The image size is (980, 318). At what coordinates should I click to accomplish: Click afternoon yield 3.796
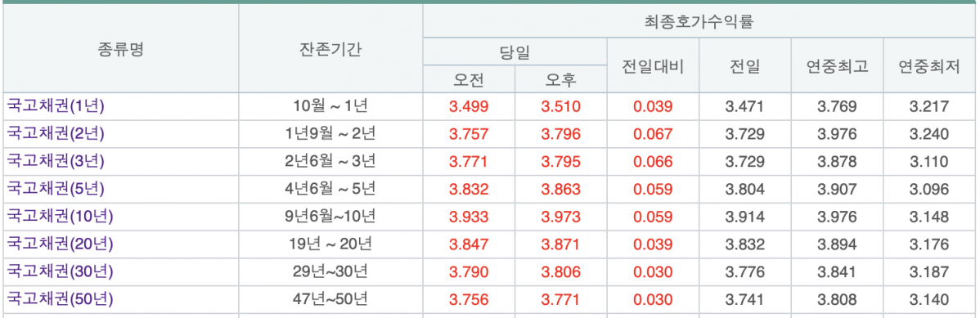[x=560, y=134]
